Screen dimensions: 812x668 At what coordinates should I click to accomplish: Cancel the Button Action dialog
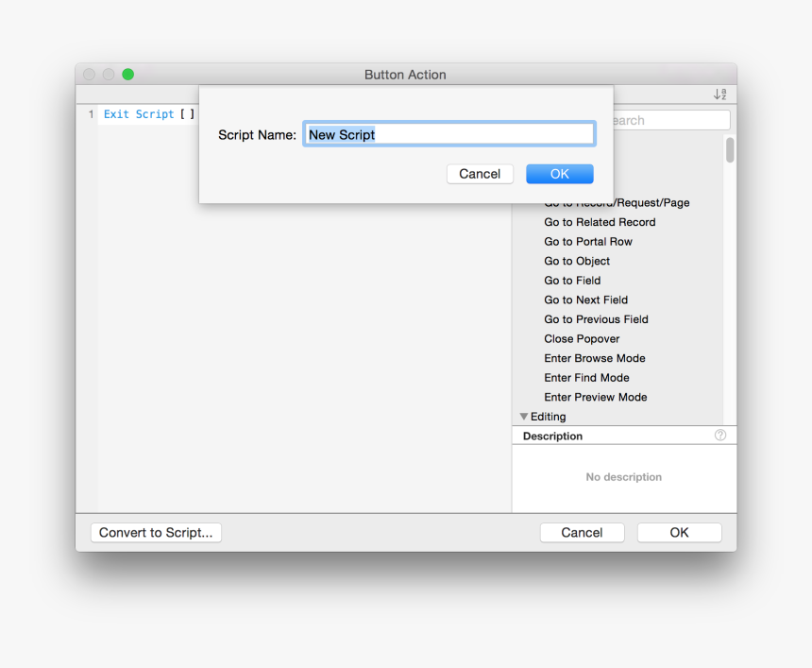coord(582,532)
